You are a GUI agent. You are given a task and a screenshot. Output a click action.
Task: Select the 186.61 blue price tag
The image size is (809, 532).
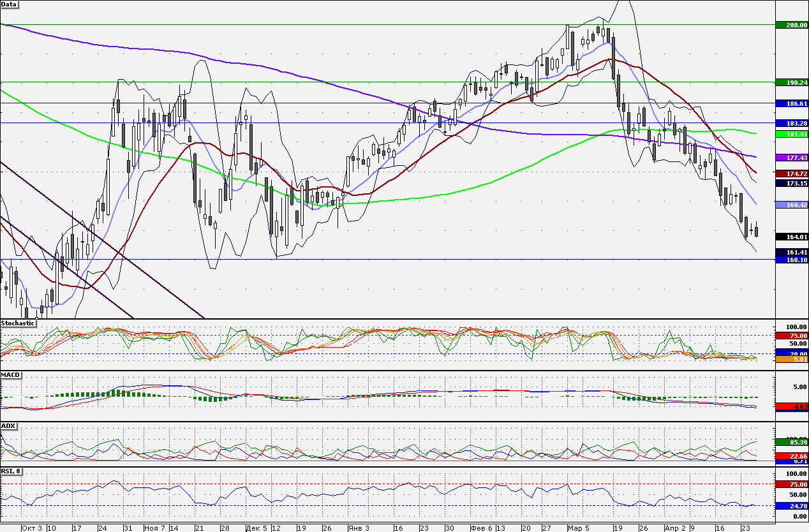791,103
